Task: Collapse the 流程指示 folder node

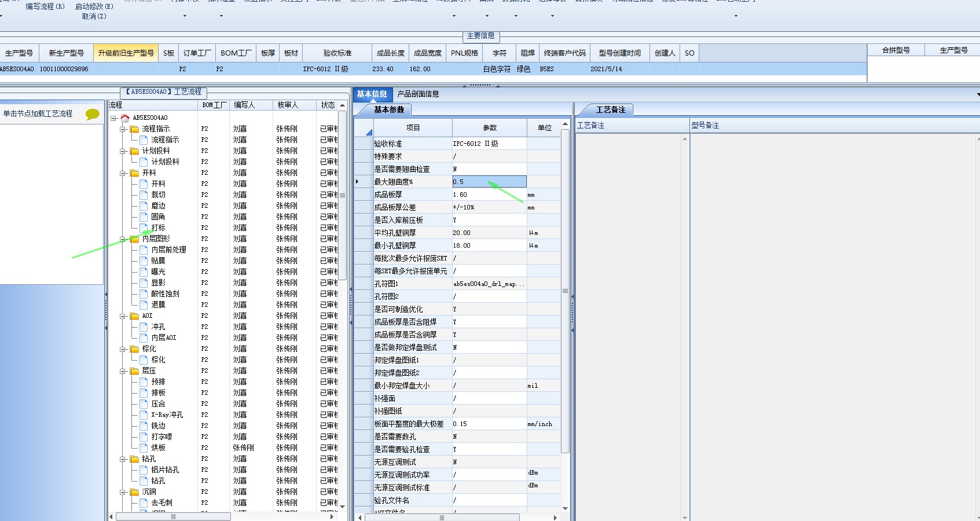Action: pos(123,129)
